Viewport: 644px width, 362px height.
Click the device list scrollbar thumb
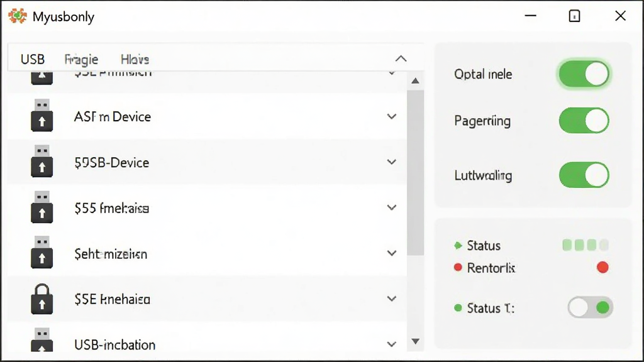415,172
